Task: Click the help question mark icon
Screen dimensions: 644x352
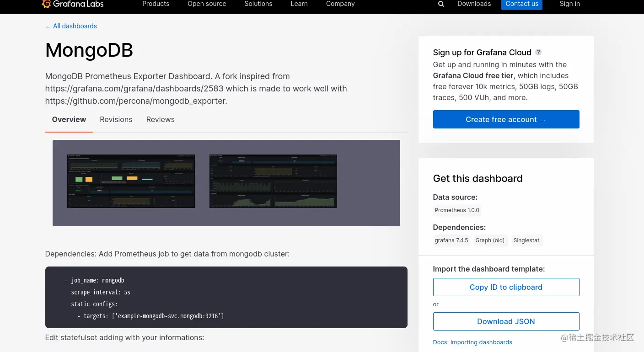Action: coord(538,52)
